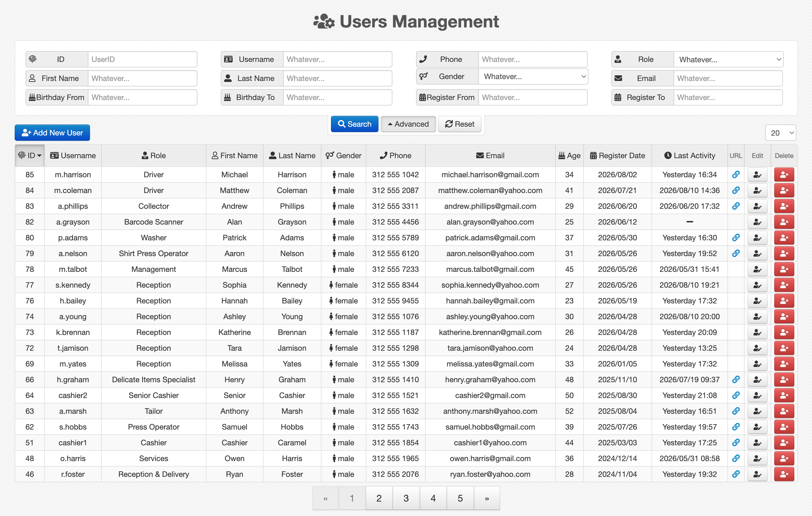This screenshot has height=516, width=812.
Task: Delete user s.hobbs
Action: (784, 427)
